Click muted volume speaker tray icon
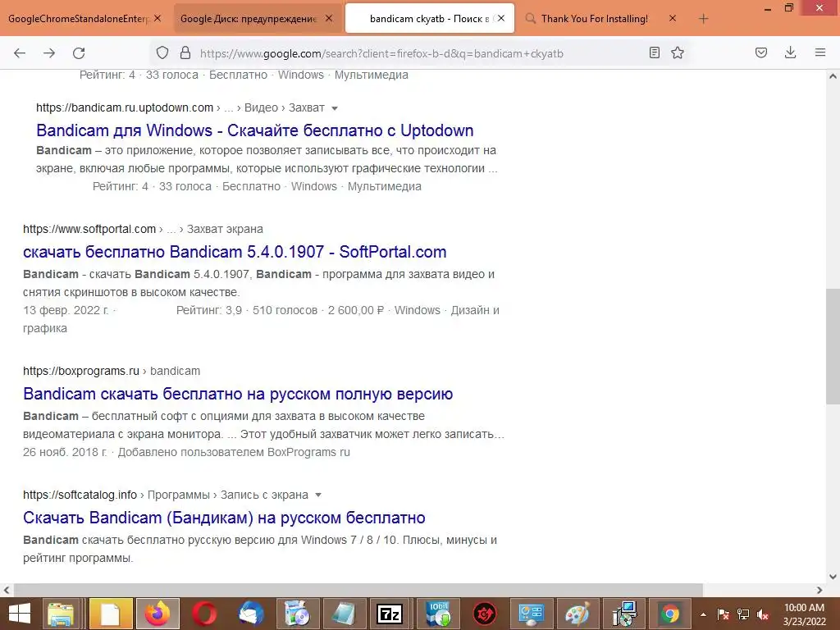840x630 pixels. click(763, 614)
